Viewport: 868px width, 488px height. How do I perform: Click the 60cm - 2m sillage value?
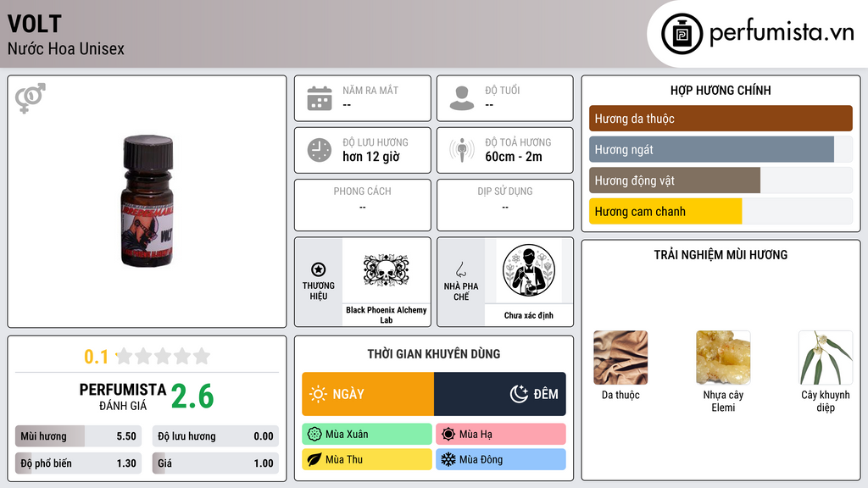(x=514, y=157)
